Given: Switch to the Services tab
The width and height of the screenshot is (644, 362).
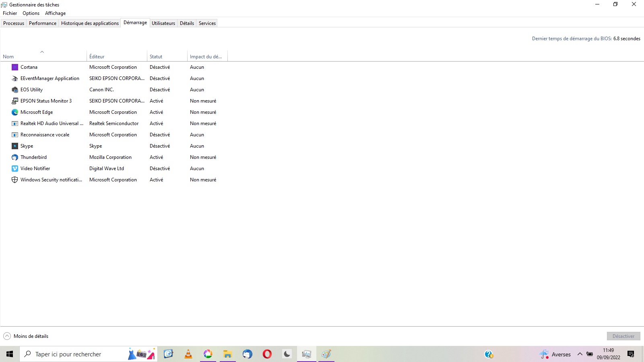Looking at the screenshot, I should pos(207,23).
